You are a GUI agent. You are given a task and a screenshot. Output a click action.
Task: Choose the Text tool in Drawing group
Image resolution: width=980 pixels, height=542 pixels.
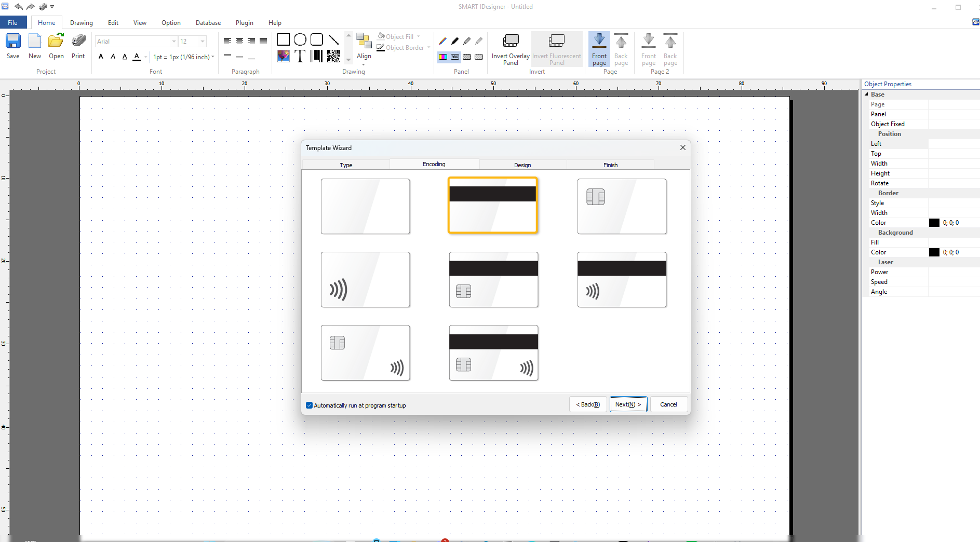[x=300, y=56]
